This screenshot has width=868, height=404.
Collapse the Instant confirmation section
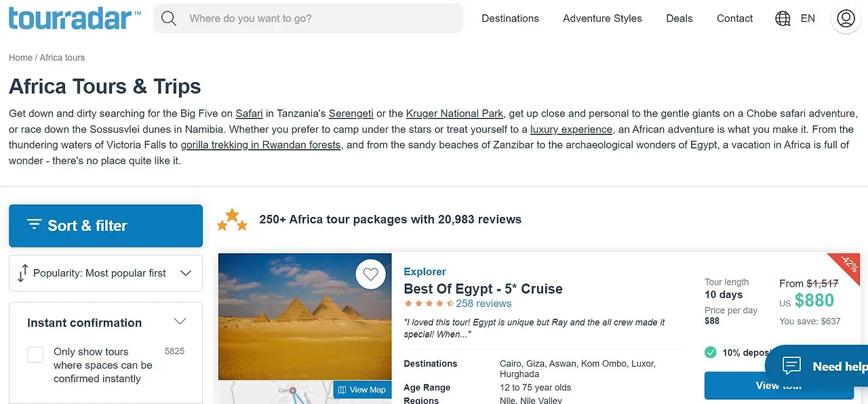coord(180,322)
